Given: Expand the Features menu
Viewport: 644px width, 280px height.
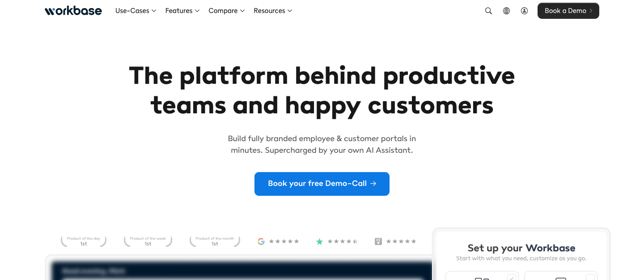Looking at the screenshot, I should pyautogui.click(x=182, y=11).
